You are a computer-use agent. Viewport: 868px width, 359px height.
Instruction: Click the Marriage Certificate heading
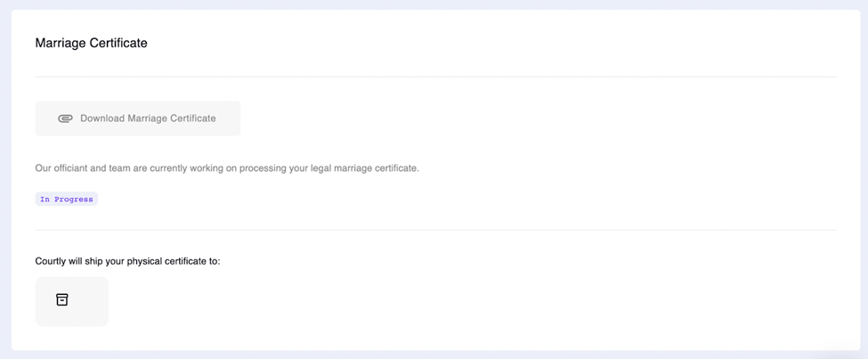pyautogui.click(x=92, y=44)
